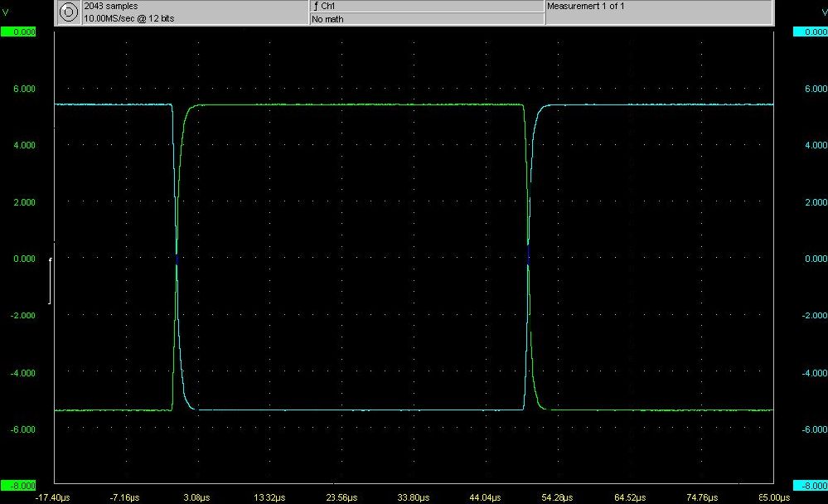Image resolution: width=828 pixels, height=504 pixels.
Task: Click the green 0.000 mid-scale axis label
Action: pos(24,259)
